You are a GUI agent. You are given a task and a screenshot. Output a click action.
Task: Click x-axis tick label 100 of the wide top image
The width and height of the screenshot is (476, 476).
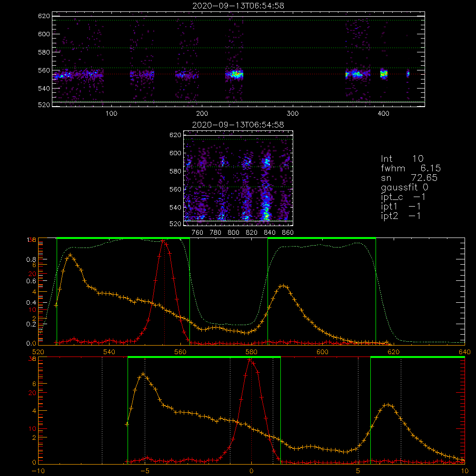coord(111,114)
